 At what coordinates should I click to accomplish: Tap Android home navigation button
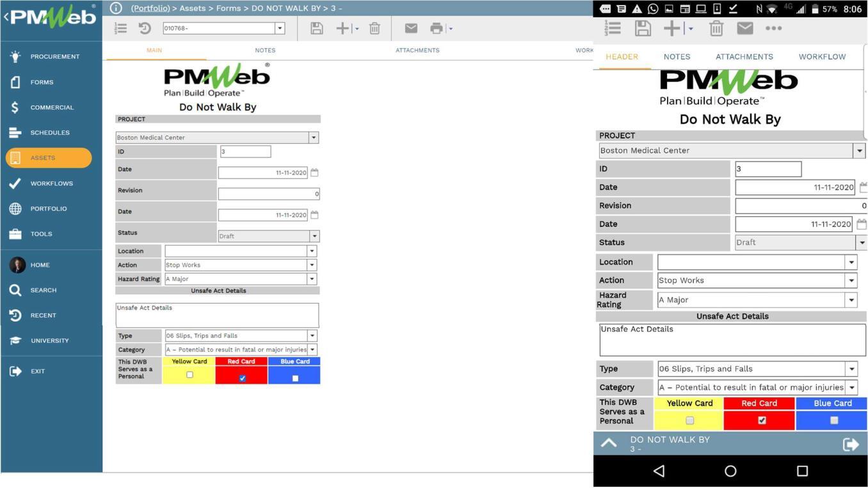(x=730, y=471)
